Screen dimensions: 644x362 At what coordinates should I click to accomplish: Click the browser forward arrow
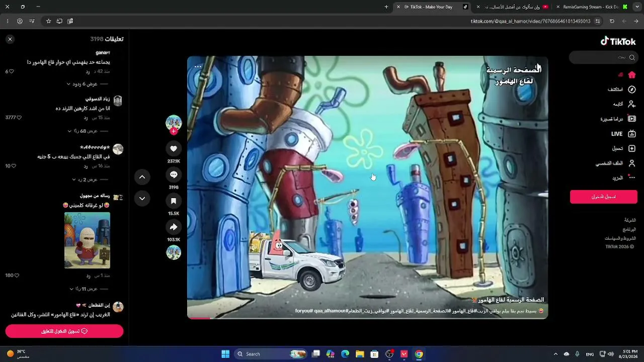(x=624, y=21)
